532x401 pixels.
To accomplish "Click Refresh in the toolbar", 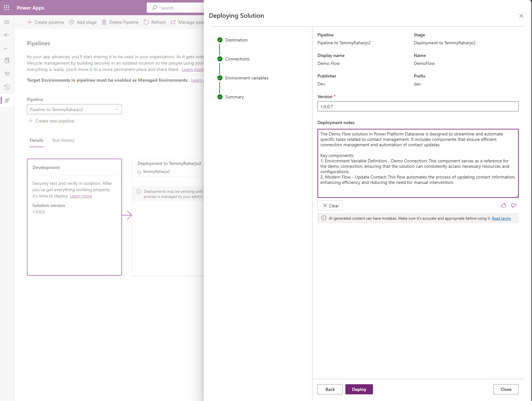I will [x=155, y=22].
